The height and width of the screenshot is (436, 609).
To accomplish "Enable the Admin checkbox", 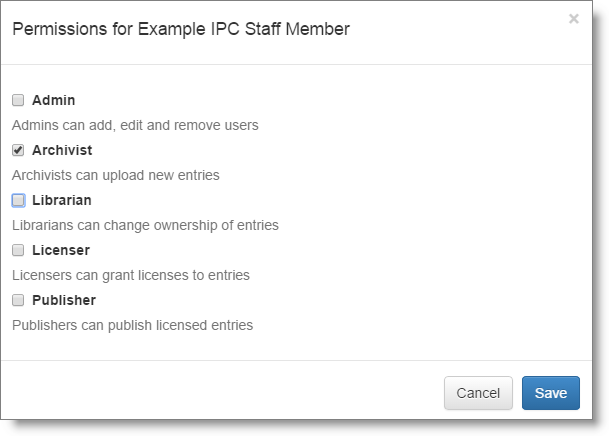I will pos(18,100).
